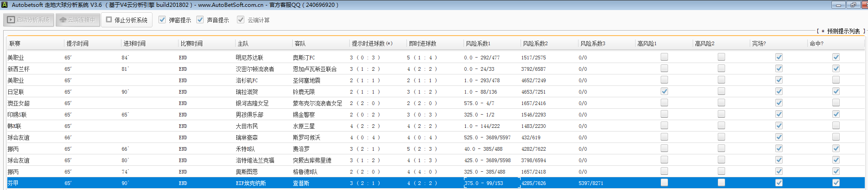Toggle the 弹窗提示 checkbox
The height and width of the screenshot is (190, 868).
[x=162, y=20]
